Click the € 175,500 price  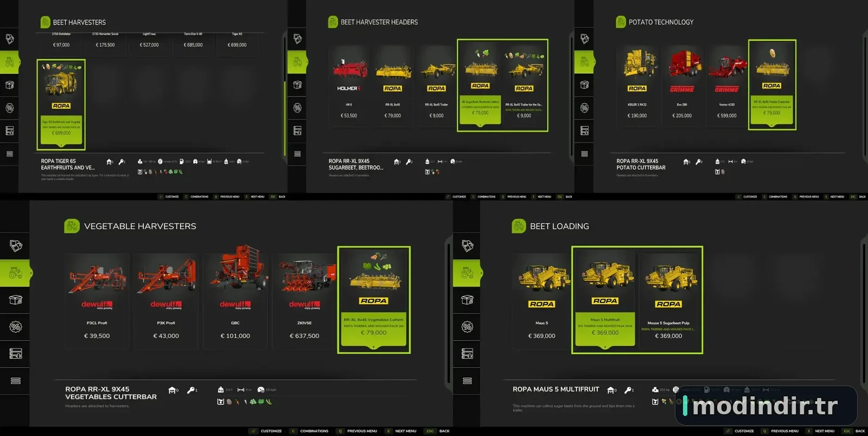click(x=105, y=45)
